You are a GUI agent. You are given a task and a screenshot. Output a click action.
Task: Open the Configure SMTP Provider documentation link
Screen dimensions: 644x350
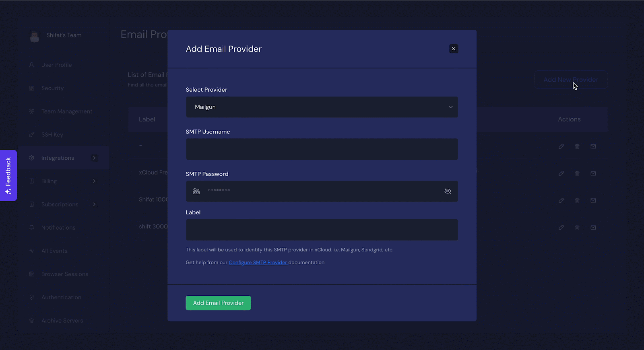tap(258, 263)
